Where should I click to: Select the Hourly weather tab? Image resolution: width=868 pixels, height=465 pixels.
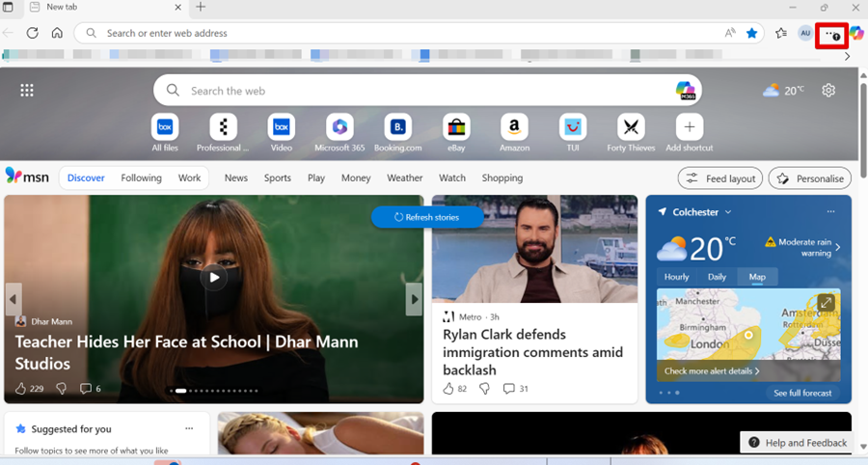click(676, 277)
